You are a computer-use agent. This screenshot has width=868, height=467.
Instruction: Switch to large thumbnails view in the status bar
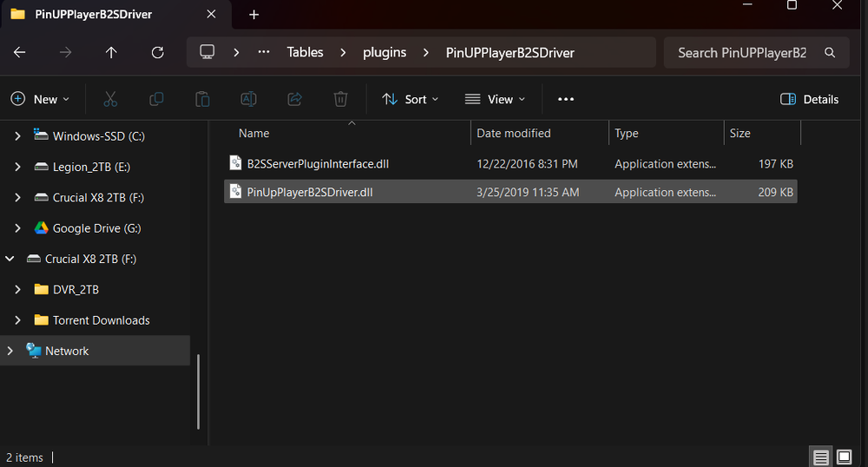click(845, 457)
